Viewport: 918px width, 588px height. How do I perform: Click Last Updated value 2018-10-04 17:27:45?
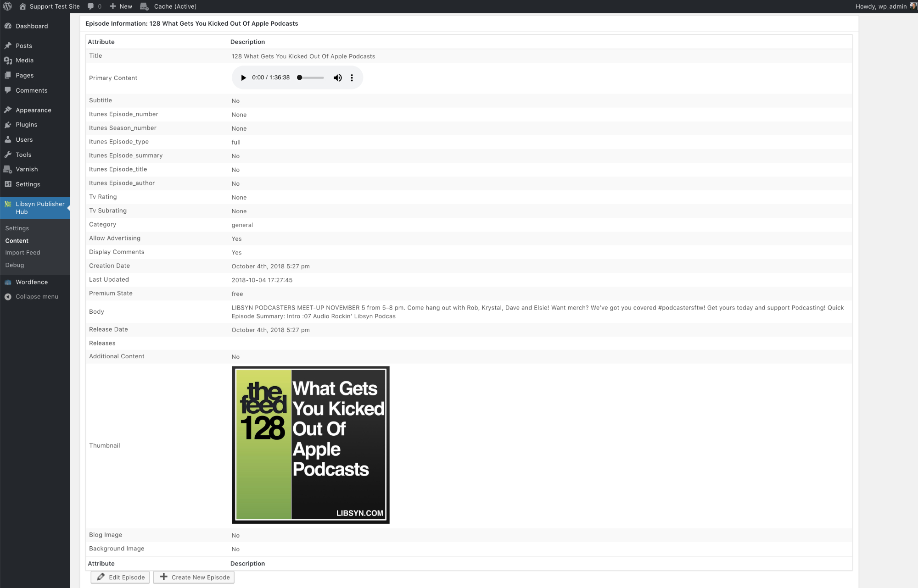(x=262, y=280)
